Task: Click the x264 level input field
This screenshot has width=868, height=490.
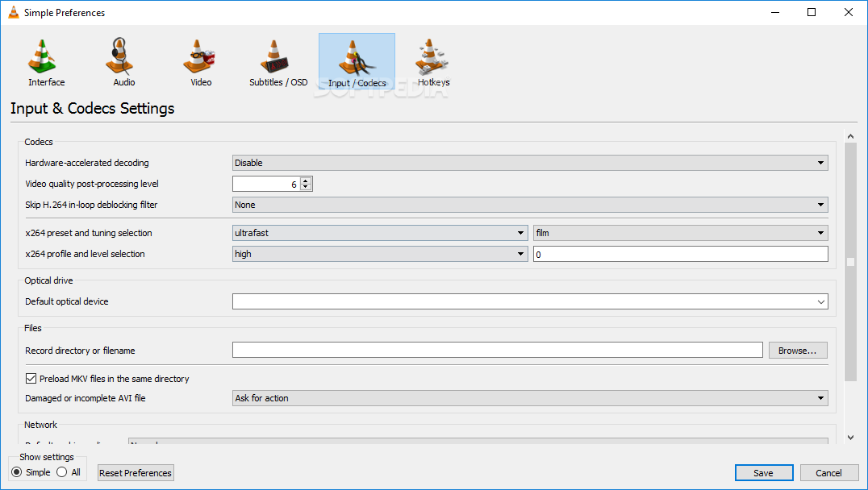Action: coord(680,255)
